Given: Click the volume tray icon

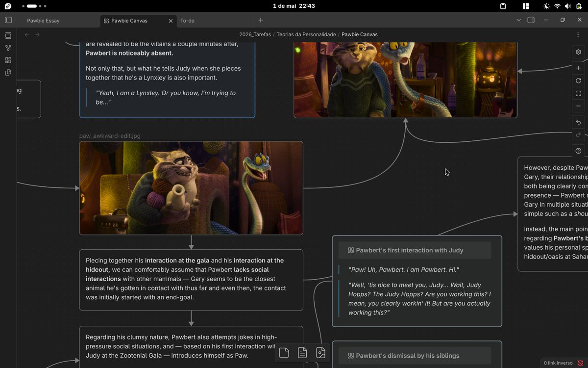Looking at the screenshot, I should point(567,6).
